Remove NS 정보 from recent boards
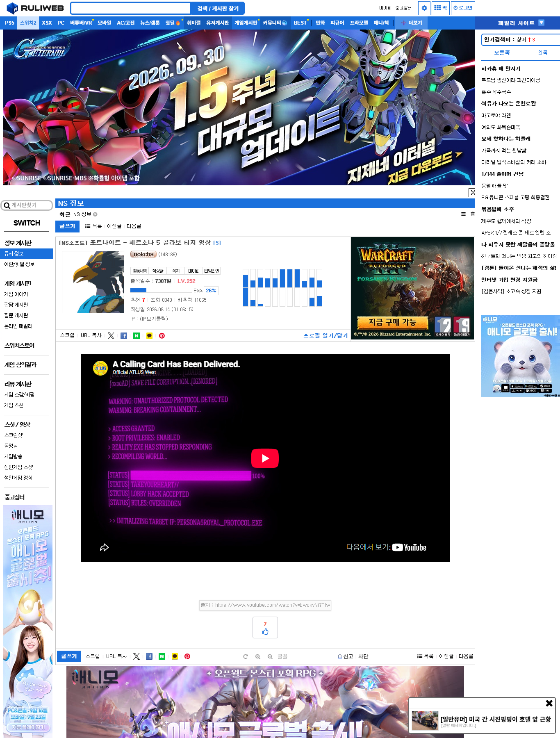 (x=95, y=214)
